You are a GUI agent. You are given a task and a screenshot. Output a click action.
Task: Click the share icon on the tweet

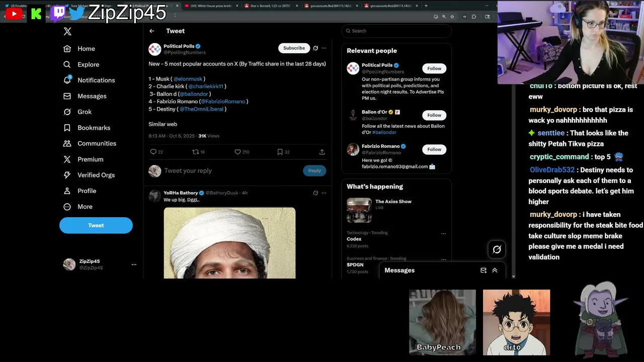pyautogui.click(x=322, y=152)
